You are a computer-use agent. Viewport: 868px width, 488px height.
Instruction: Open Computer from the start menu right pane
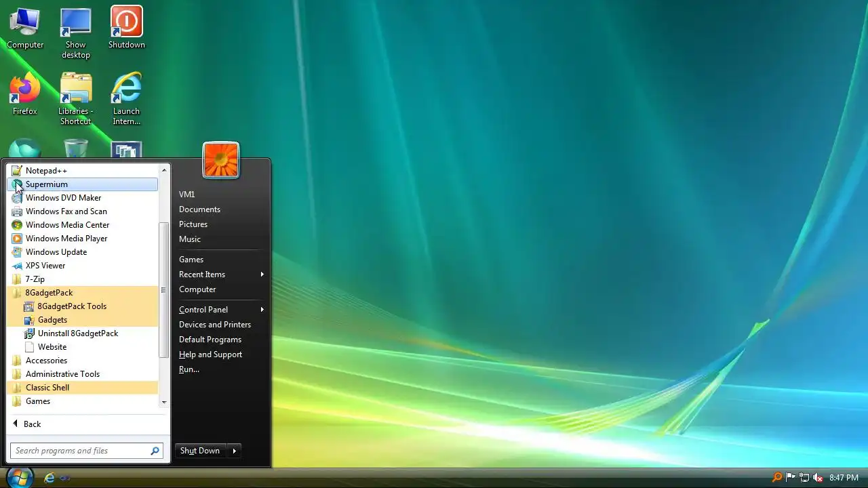click(220, 289)
